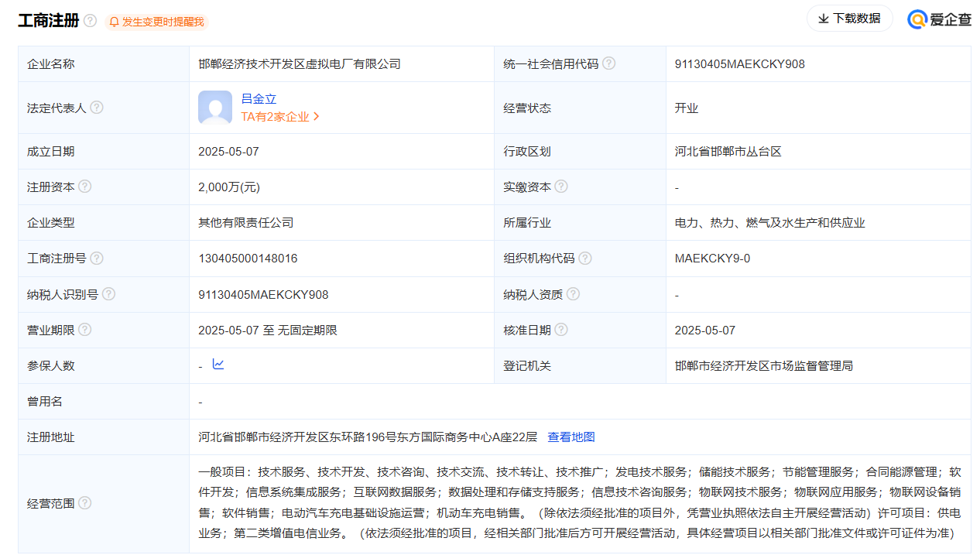Click help icon beside 核准日期

click(561, 330)
